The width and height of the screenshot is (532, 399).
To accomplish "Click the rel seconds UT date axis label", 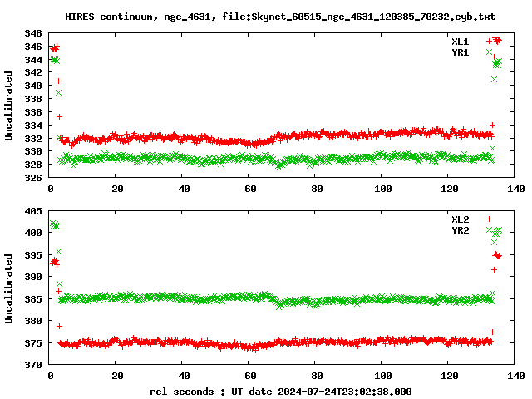I will click(x=281, y=392).
